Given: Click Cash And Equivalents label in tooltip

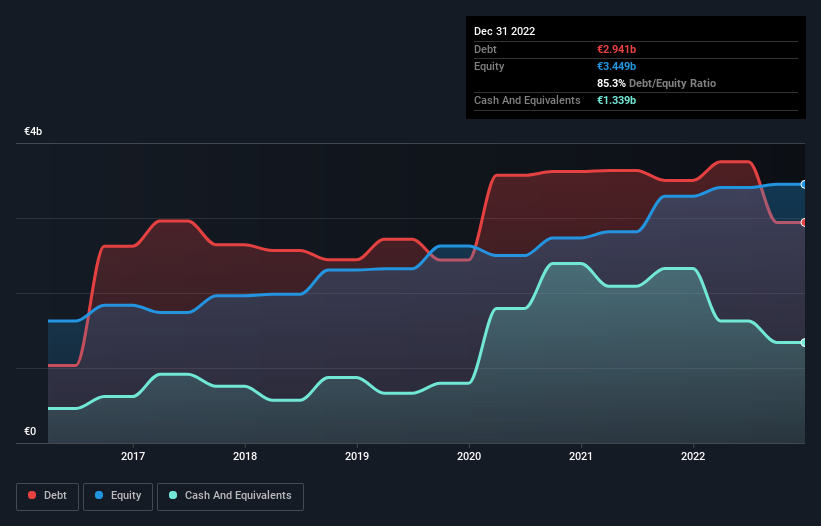Looking at the screenshot, I should tap(527, 100).
